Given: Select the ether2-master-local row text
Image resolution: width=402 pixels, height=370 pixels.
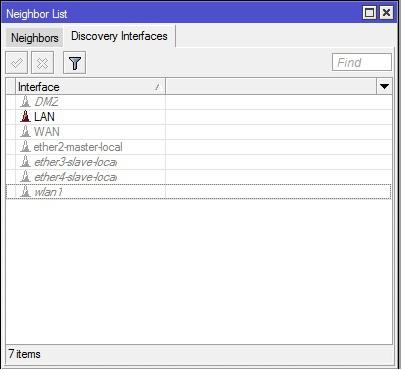Looking at the screenshot, I should [78, 147].
